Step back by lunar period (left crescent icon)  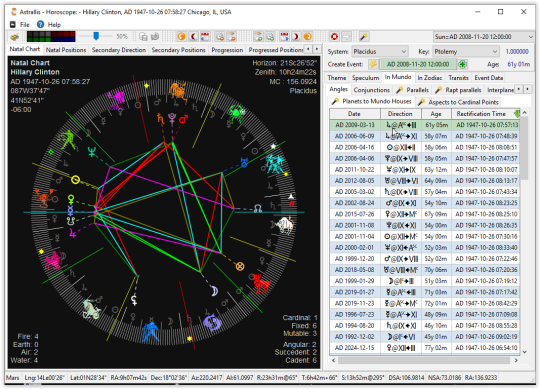(x=193, y=36)
